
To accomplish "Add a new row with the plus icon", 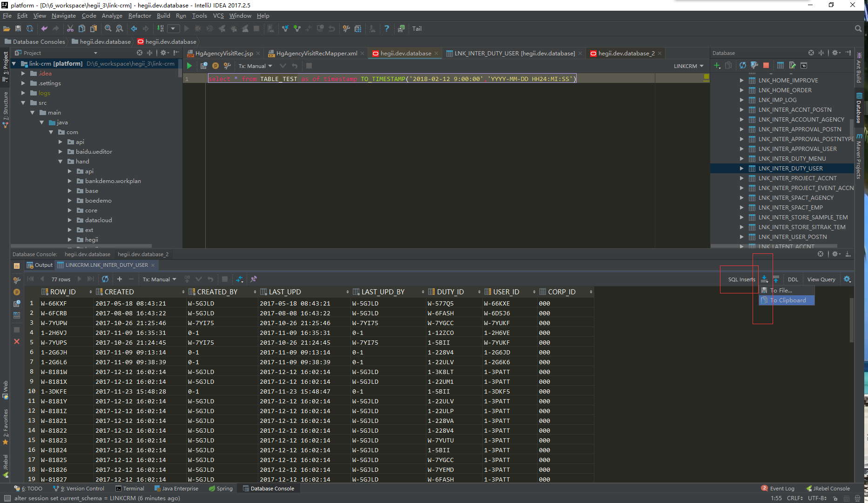I will [x=120, y=279].
